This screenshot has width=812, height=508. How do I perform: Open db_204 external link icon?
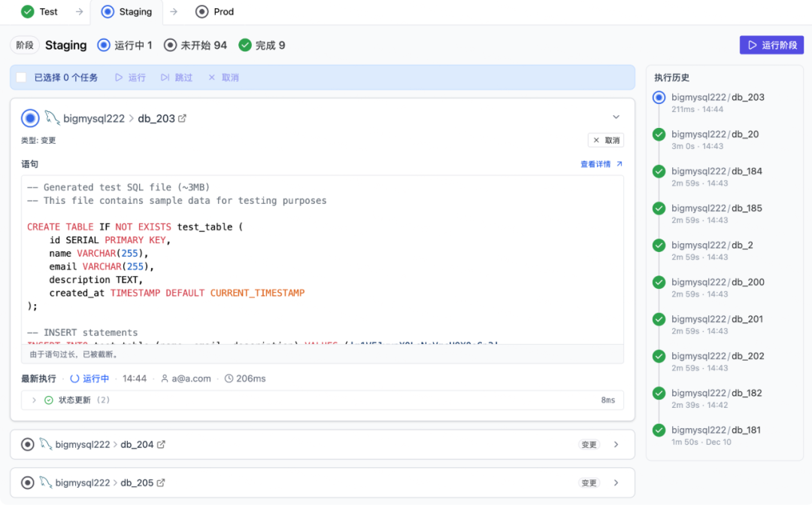click(161, 444)
